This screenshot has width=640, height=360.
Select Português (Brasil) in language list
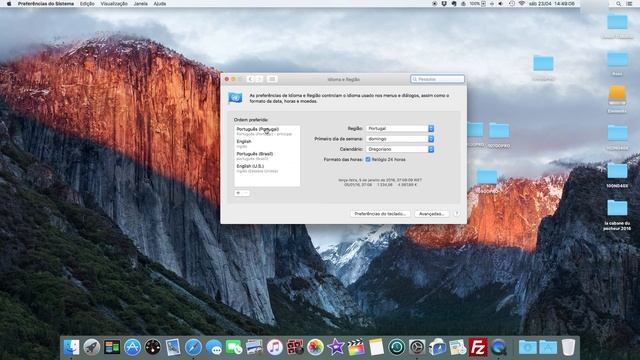267,156
